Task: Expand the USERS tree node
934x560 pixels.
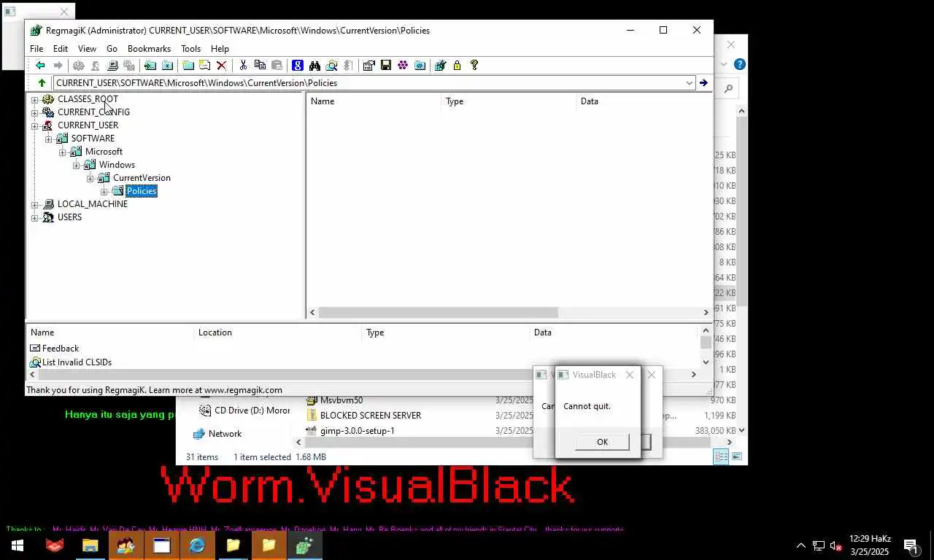Action: [34, 217]
